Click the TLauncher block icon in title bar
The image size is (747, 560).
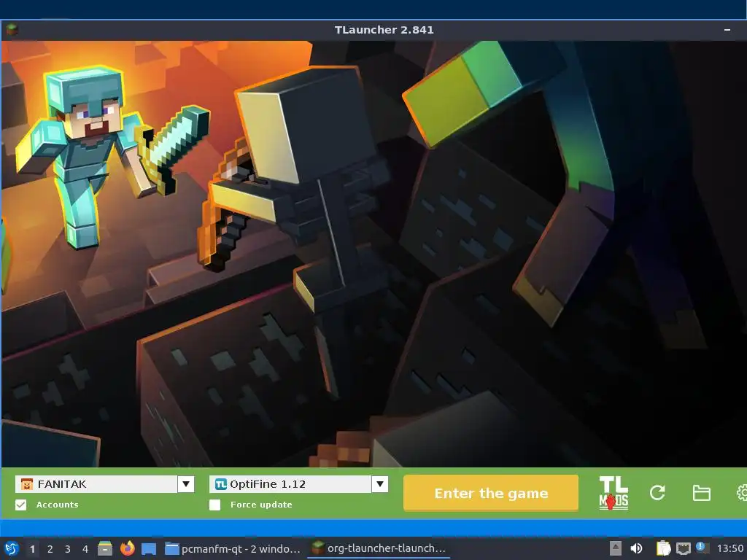(x=12, y=29)
